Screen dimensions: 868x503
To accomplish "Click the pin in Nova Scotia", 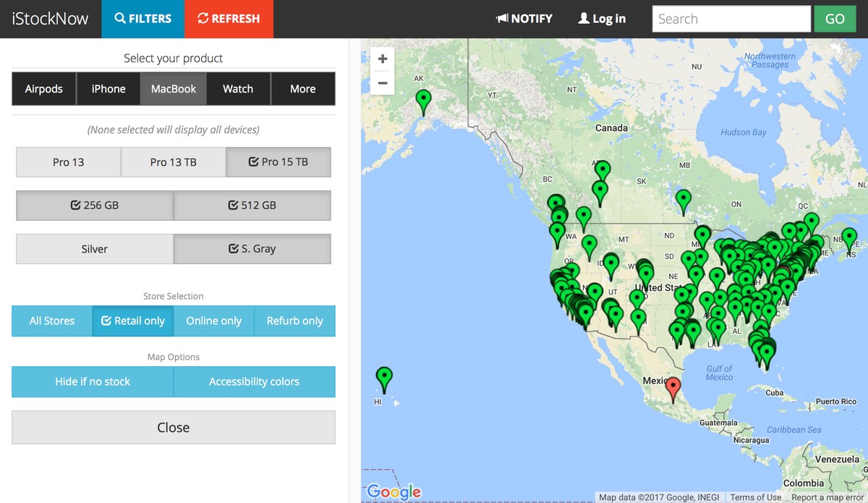I will coord(849,240).
